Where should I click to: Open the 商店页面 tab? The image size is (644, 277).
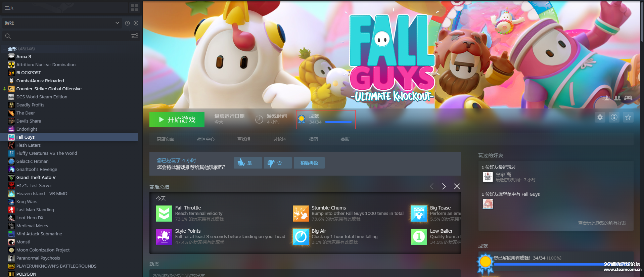tap(166, 139)
